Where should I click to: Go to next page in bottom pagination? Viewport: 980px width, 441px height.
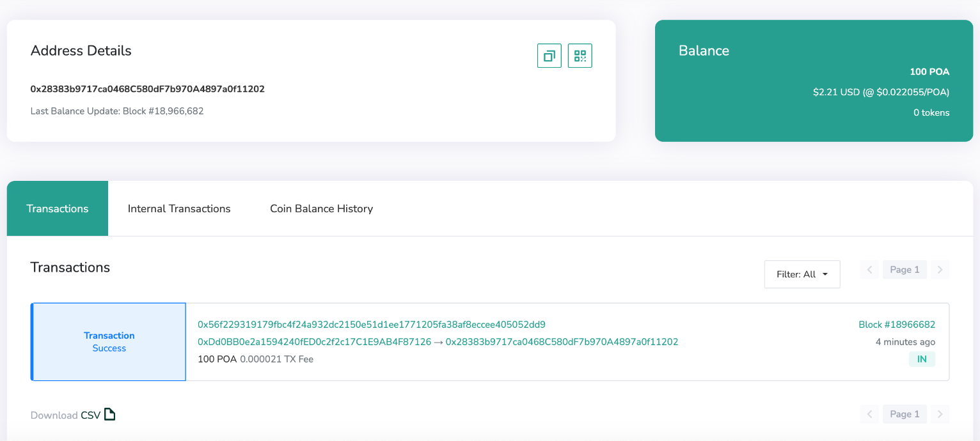tap(940, 414)
